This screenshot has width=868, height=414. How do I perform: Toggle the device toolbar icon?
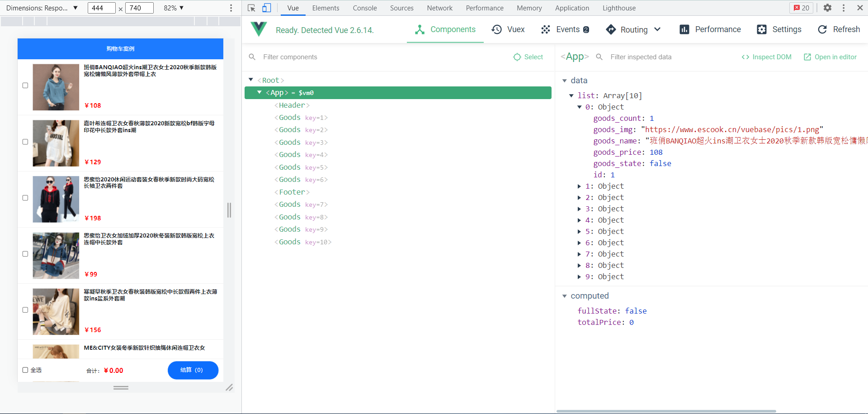tap(267, 8)
